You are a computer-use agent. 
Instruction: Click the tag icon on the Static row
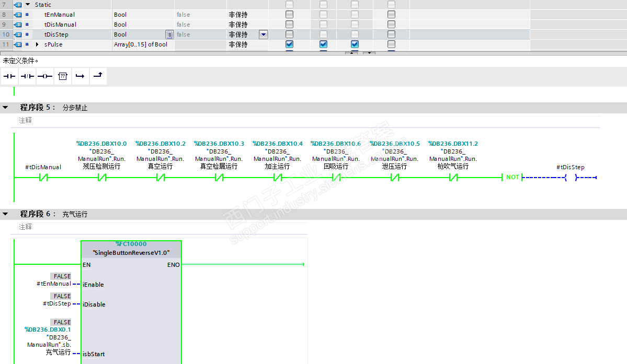[18, 5]
